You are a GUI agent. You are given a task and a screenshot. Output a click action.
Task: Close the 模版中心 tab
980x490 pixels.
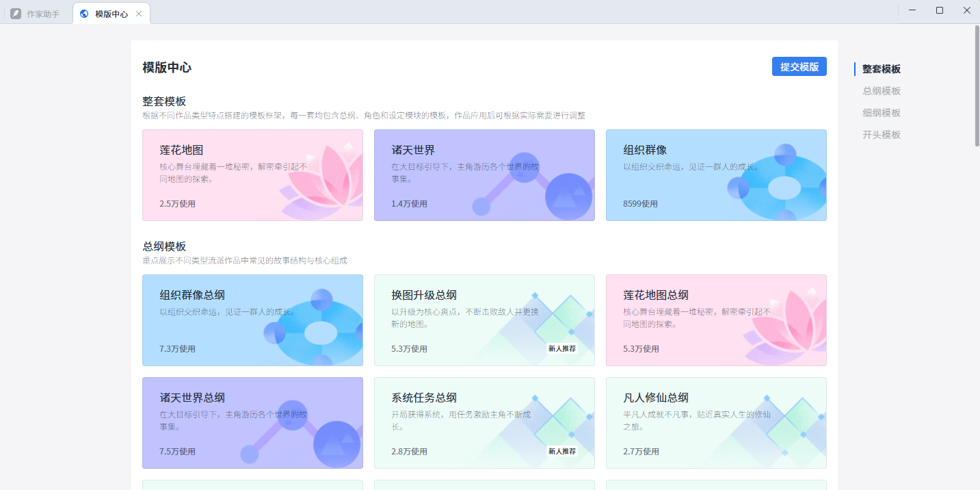pos(139,12)
